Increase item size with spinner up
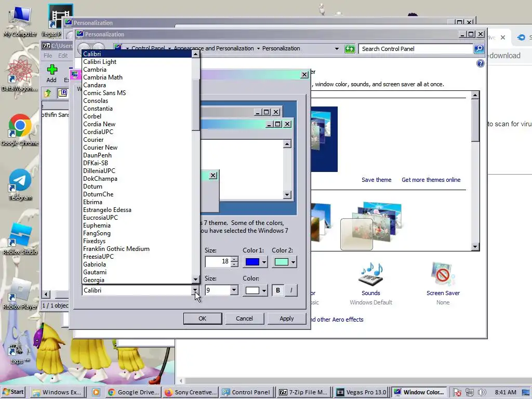 click(234, 260)
